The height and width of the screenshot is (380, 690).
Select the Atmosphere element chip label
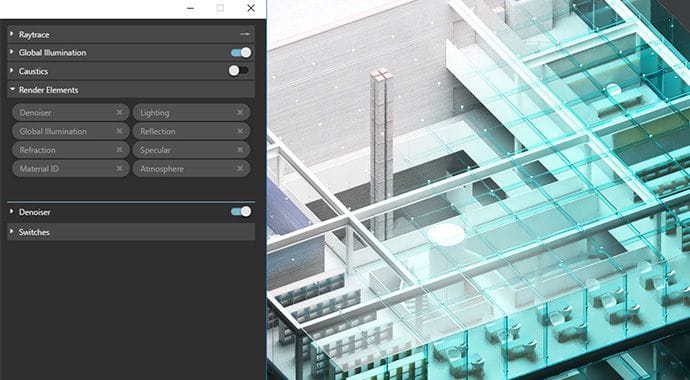[x=162, y=168]
